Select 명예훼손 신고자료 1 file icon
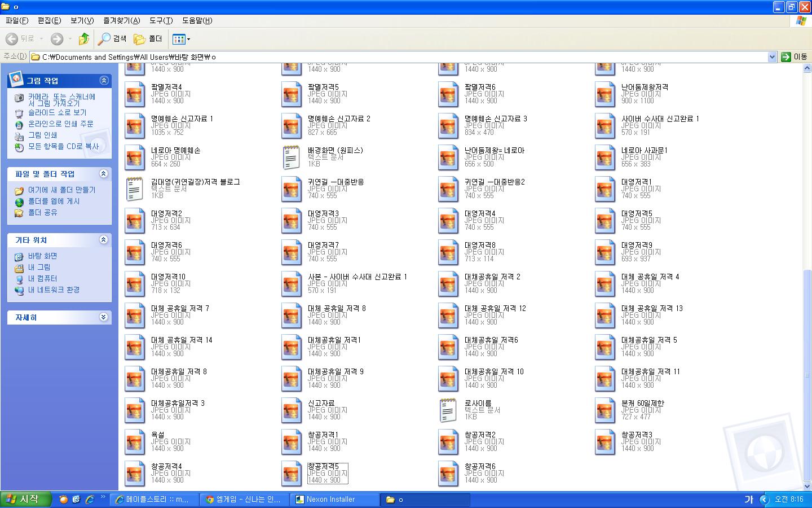This screenshot has width=812, height=508. [x=135, y=126]
